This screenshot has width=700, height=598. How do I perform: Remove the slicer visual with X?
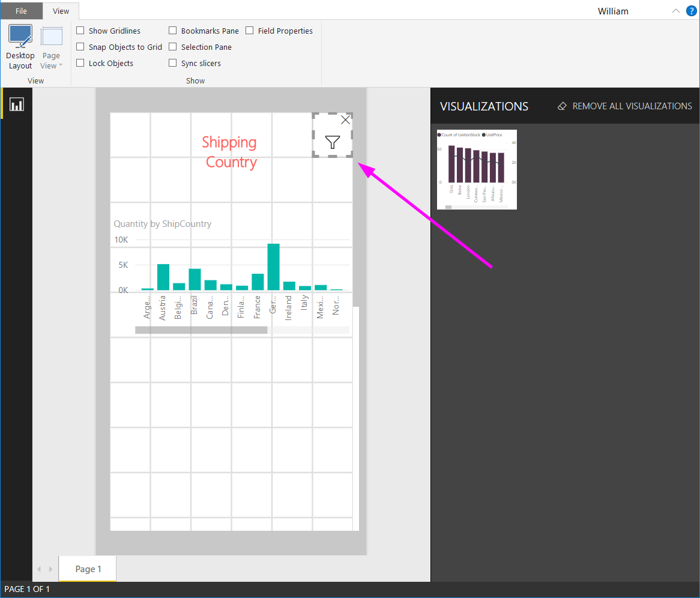[345, 119]
